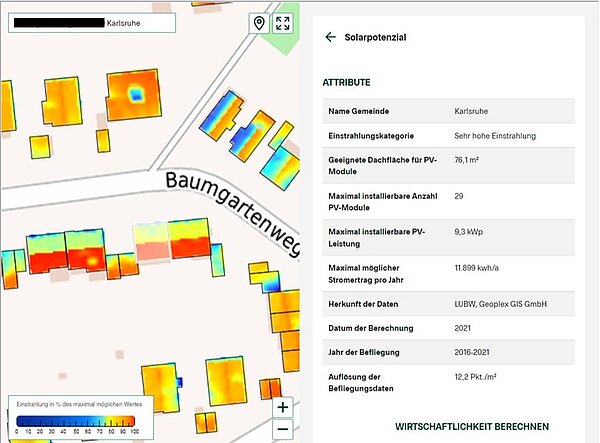Click Wirtschaftlichkeit berechnen button
600x443 pixels.
472,427
